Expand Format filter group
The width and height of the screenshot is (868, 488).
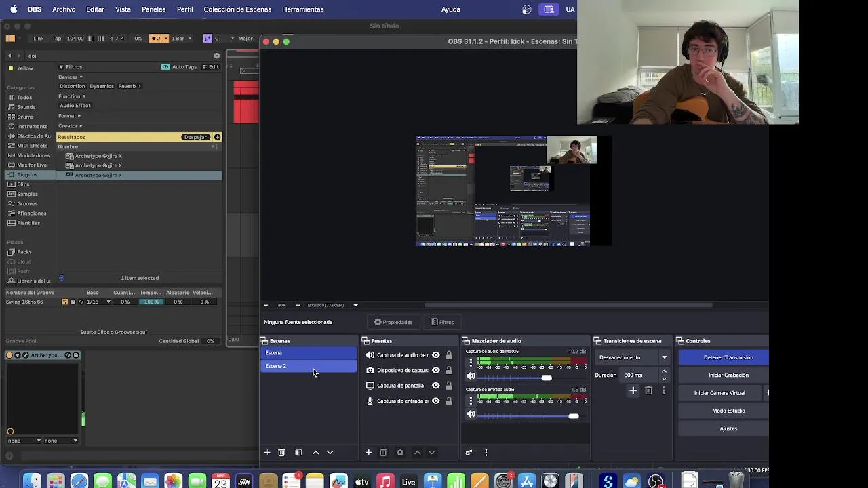coord(69,116)
